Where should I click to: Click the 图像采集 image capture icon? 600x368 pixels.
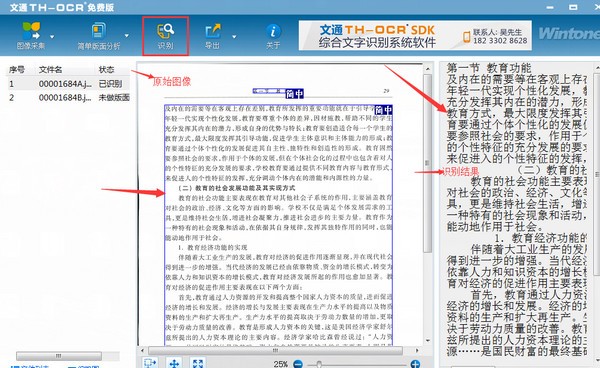pos(31,31)
